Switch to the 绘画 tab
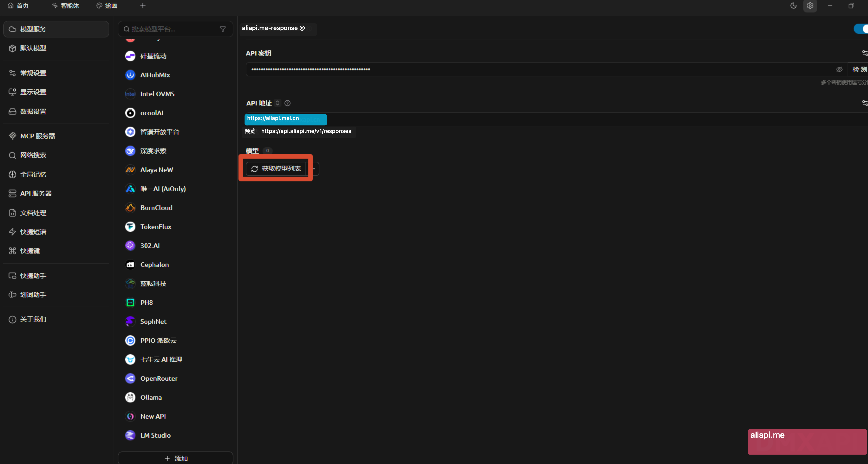This screenshot has height=464, width=868. tap(107, 6)
